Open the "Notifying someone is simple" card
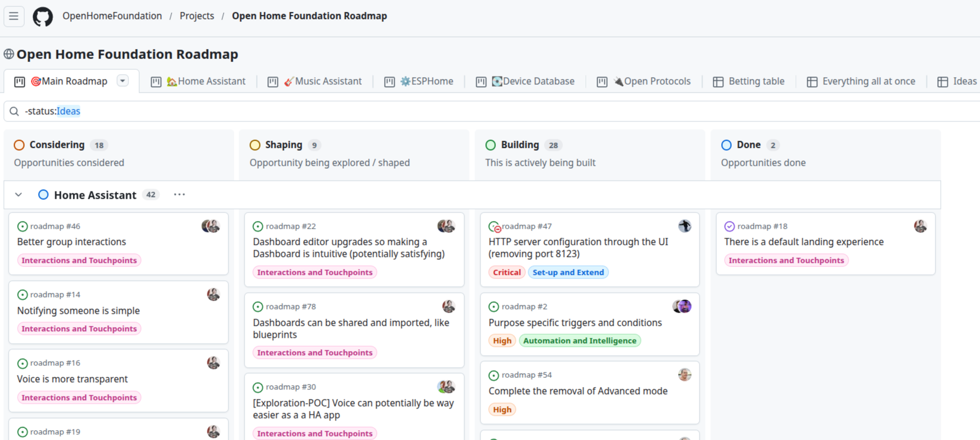Image resolution: width=980 pixels, height=440 pixels. [78, 311]
